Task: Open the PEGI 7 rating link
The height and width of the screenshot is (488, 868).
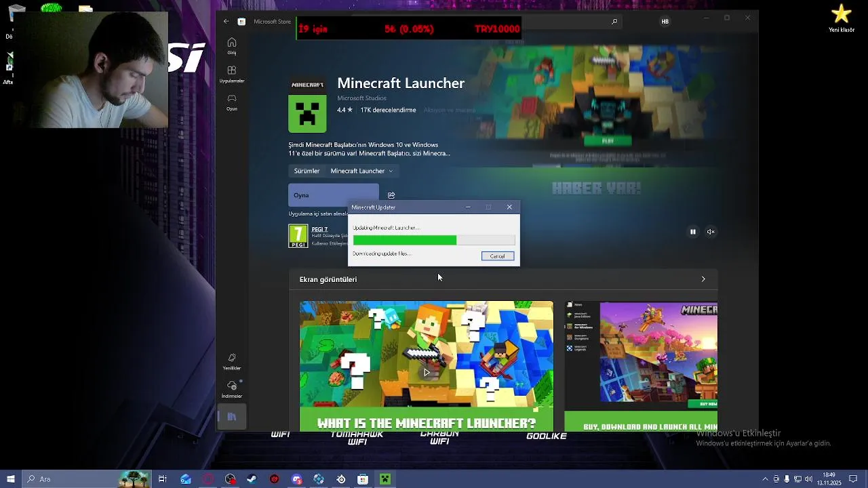Action: (319, 229)
